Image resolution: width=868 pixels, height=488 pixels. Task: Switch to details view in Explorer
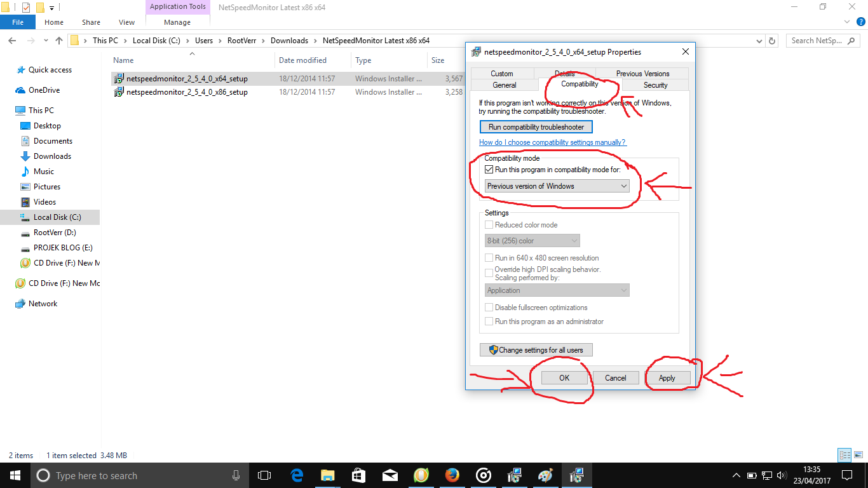click(844, 455)
